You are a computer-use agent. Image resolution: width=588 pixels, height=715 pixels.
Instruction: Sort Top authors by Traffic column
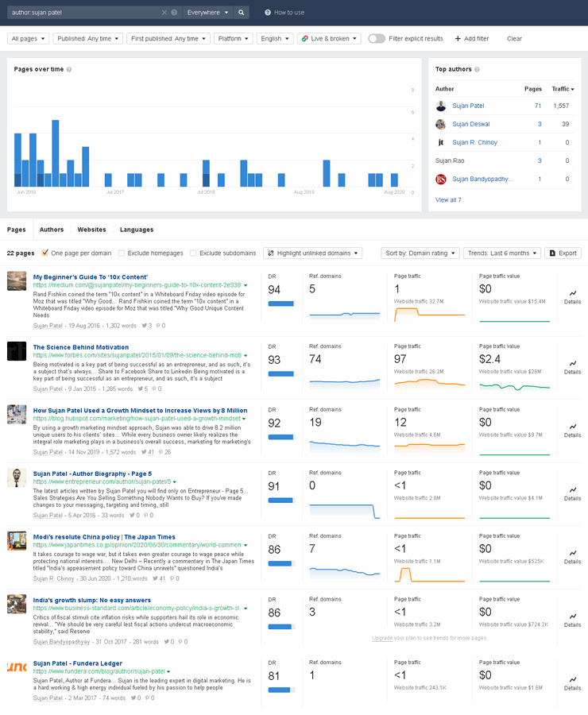point(563,89)
